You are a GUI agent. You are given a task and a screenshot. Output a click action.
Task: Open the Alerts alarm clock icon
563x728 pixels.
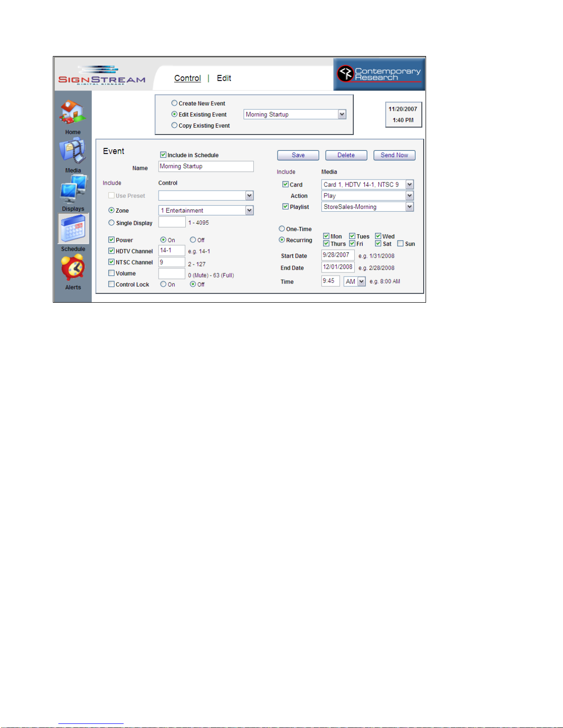[x=73, y=267]
